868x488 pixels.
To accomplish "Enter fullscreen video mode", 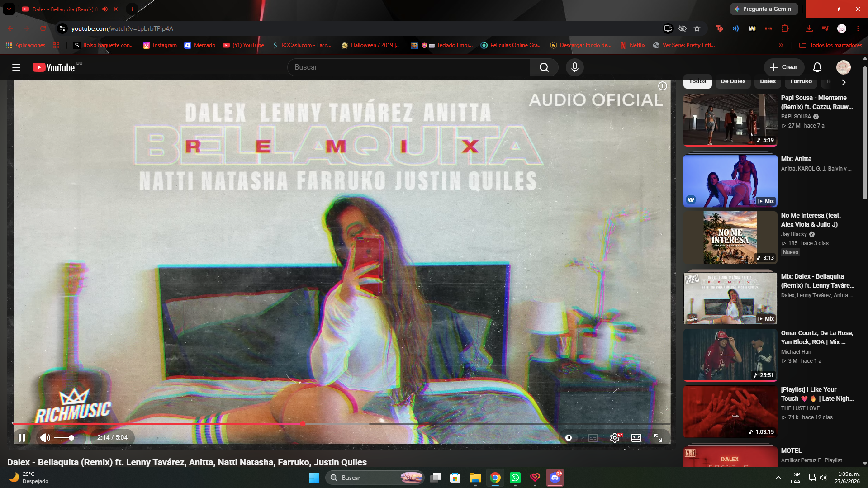I will pyautogui.click(x=658, y=437).
